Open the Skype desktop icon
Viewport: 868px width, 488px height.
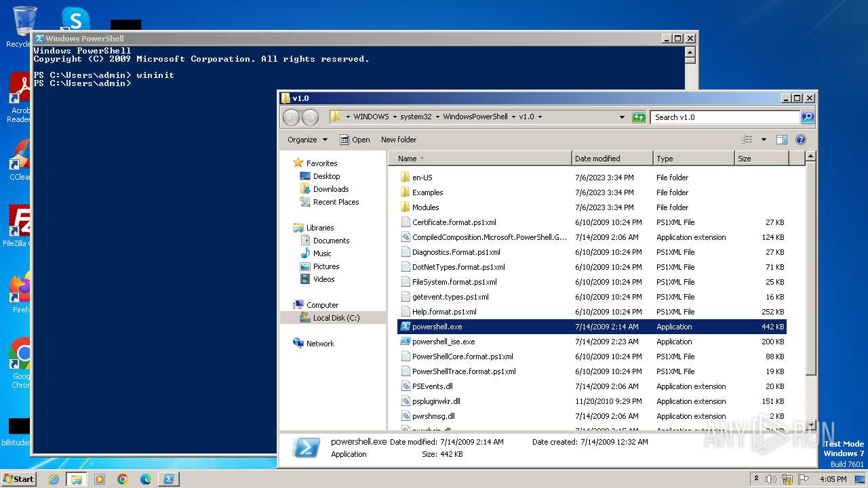point(75,18)
